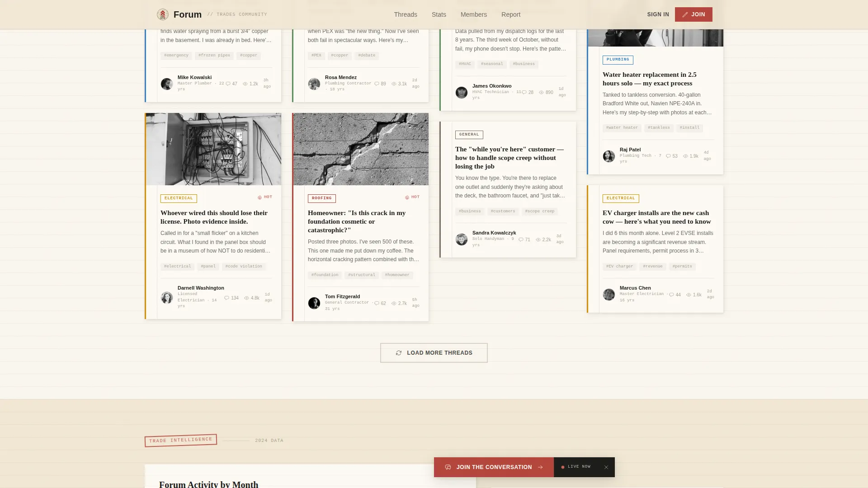Select the GENERAL category badge
This screenshot has height=488, width=868.
469,135
